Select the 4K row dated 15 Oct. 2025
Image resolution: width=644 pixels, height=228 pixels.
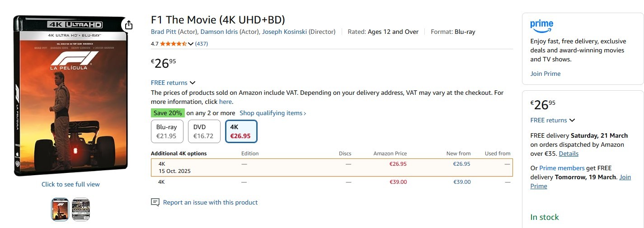(x=331, y=168)
